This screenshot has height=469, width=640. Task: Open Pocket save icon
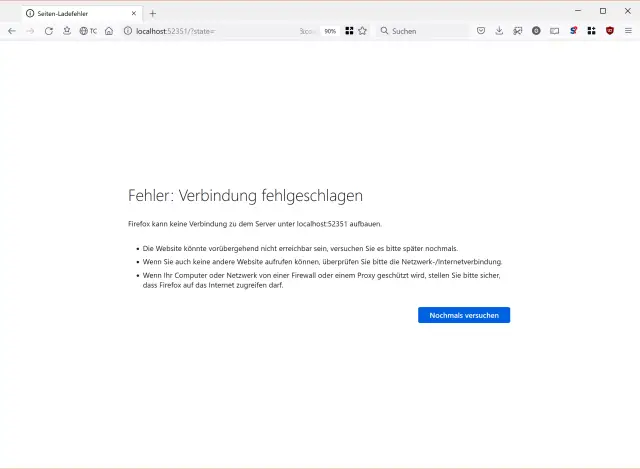481,31
